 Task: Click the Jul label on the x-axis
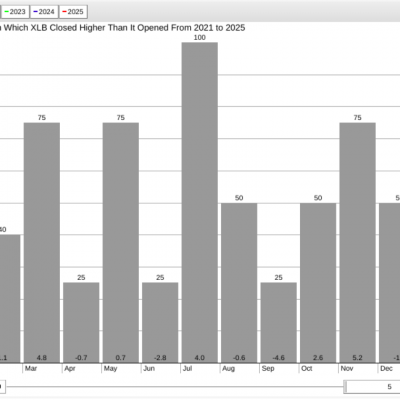[187, 368]
